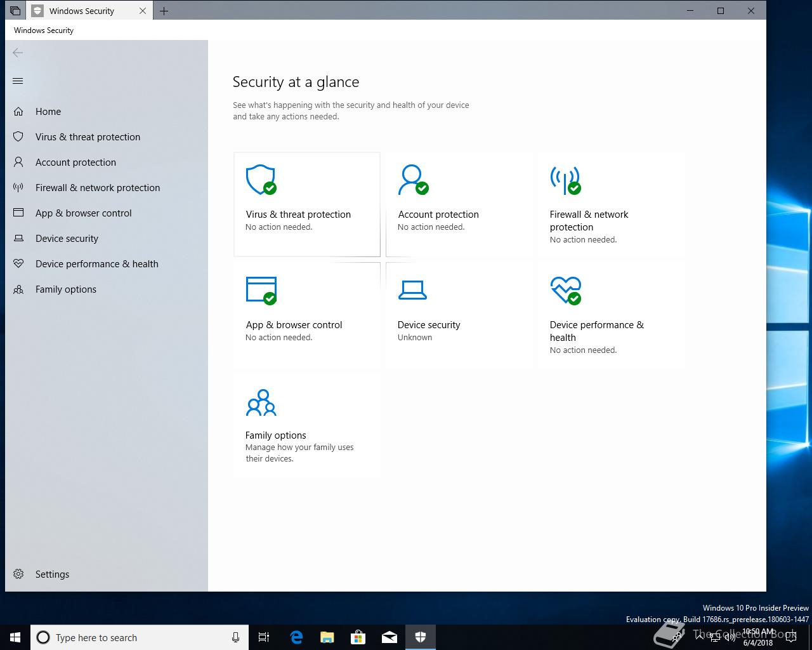The height and width of the screenshot is (650, 812).
Task: Open the tab overview icon in the title bar
Action: 15,11
